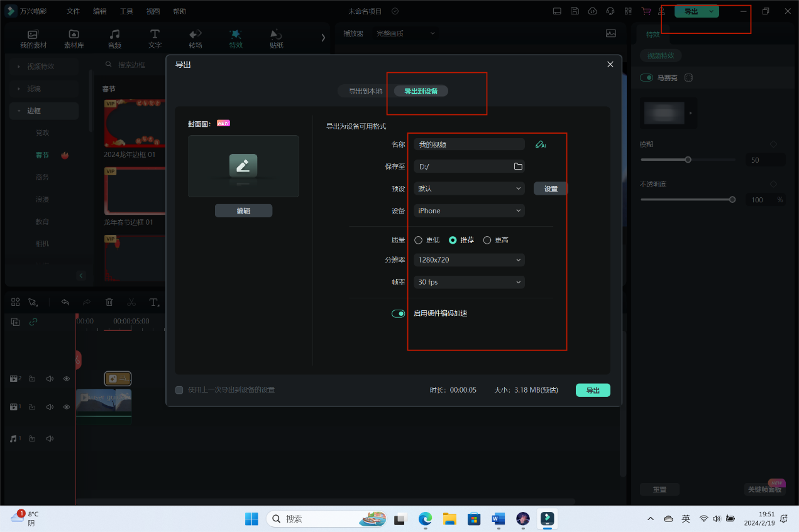This screenshot has height=532, width=799.
Task: Open the 文件 menu in menu bar
Action: [73, 11]
